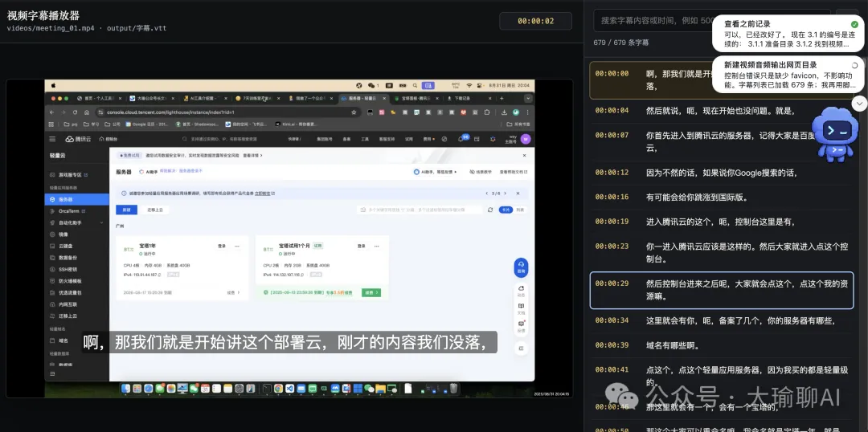Click 续费 > on the 宝塔1年 card
Image resolution: width=868 pixels, height=432 pixels.
pos(233,292)
